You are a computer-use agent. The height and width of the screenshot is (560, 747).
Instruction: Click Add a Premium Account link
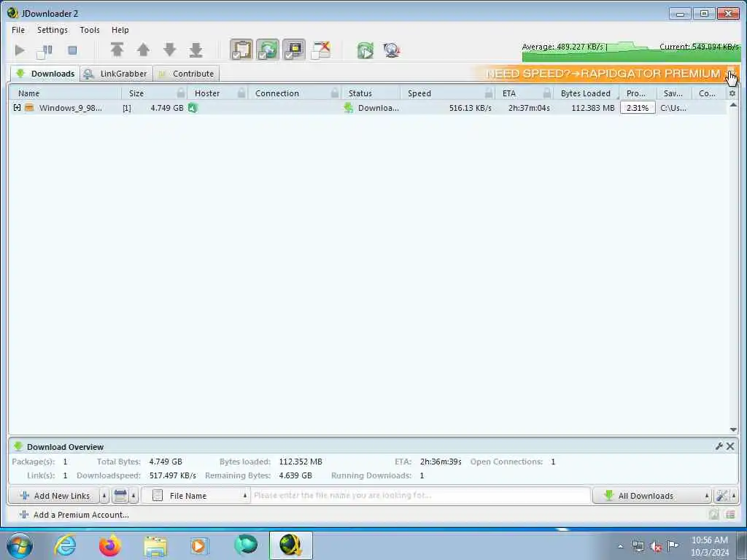[74, 515]
